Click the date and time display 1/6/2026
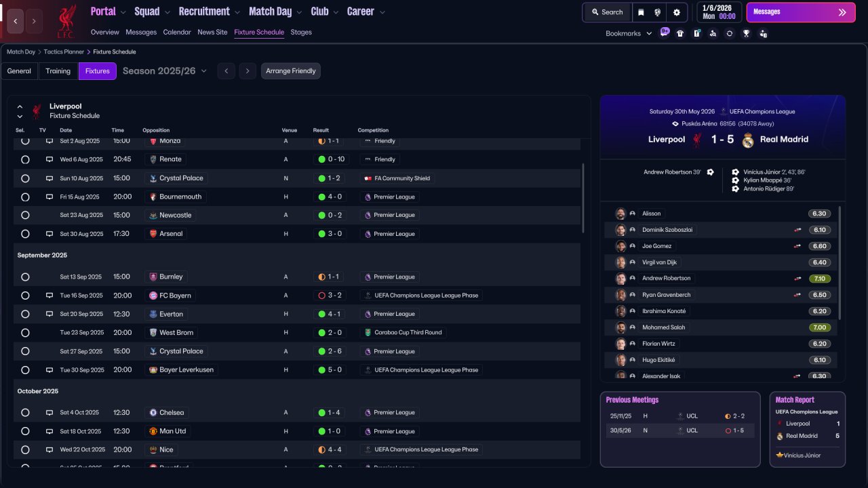This screenshot has height=488, width=868. tap(719, 12)
